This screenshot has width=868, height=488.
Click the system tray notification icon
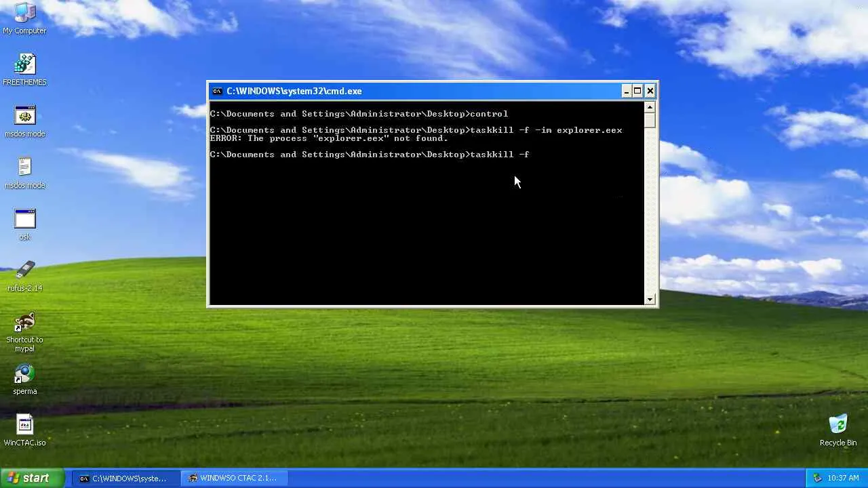coord(817,478)
